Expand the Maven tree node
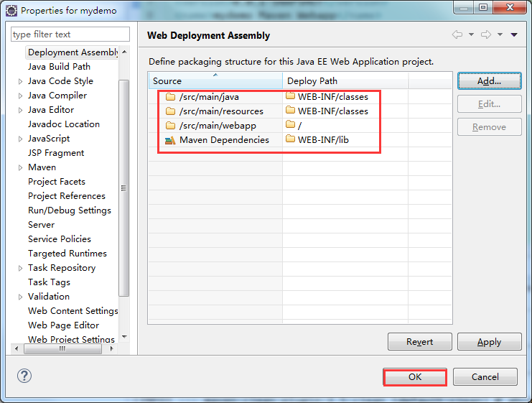The image size is (532, 403). [x=20, y=167]
